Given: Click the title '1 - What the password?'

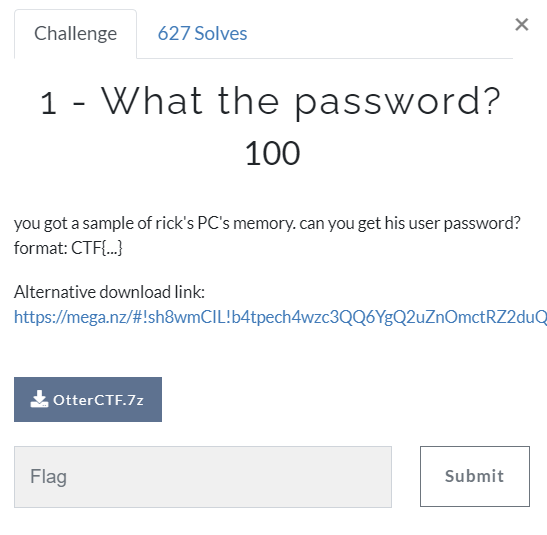Looking at the screenshot, I should click(x=270, y=101).
